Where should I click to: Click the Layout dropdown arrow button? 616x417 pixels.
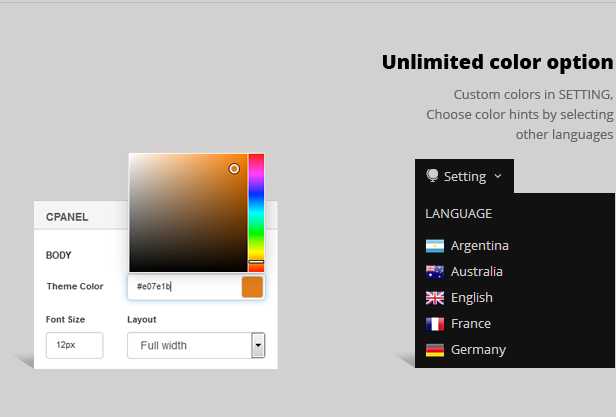(258, 345)
